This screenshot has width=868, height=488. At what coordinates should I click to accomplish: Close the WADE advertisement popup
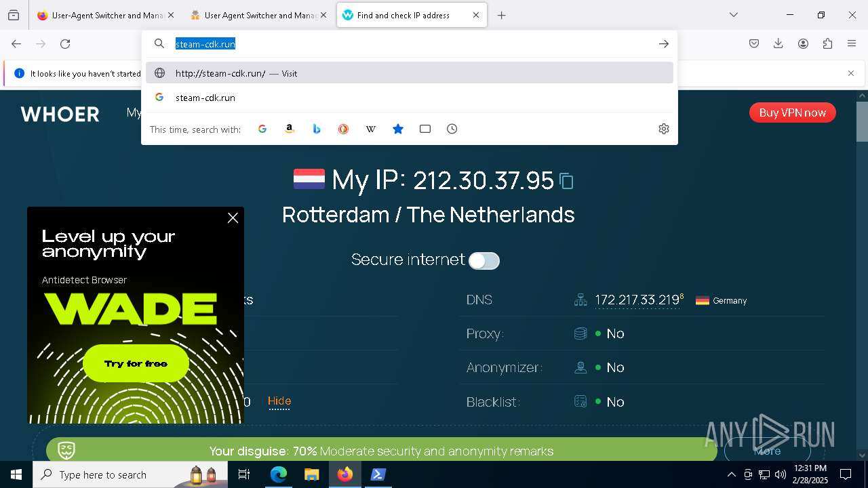[x=233, y=218]
